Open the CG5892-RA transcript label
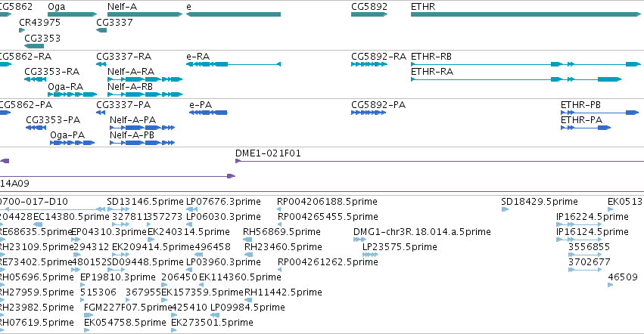Image resolution: width=644 pixels, height=334 pixels. (378, 57)
